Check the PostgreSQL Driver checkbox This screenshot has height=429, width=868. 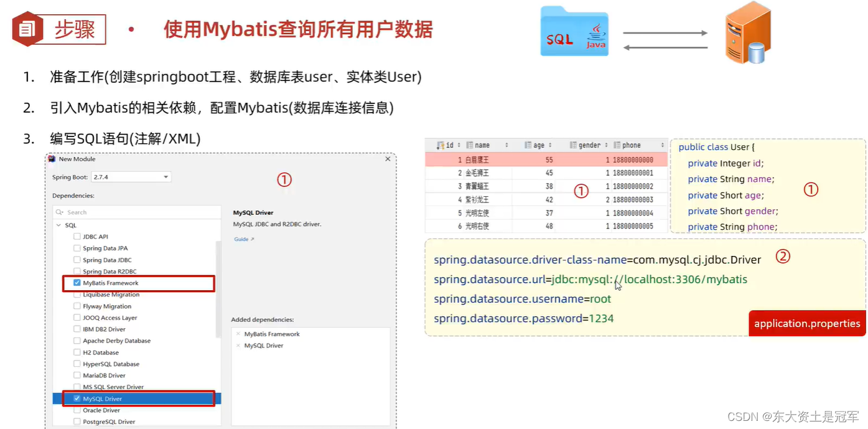point(77,422)
